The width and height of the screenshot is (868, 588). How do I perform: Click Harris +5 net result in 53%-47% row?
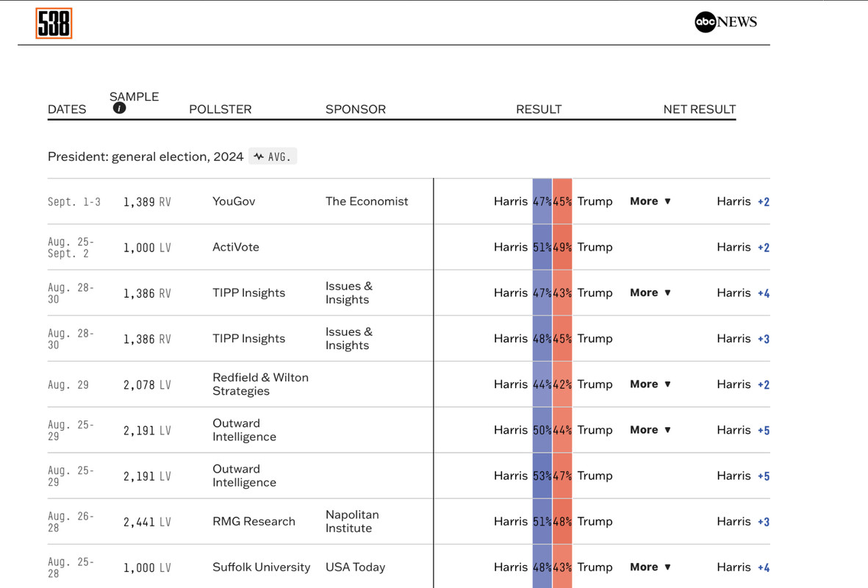[743, 476]
